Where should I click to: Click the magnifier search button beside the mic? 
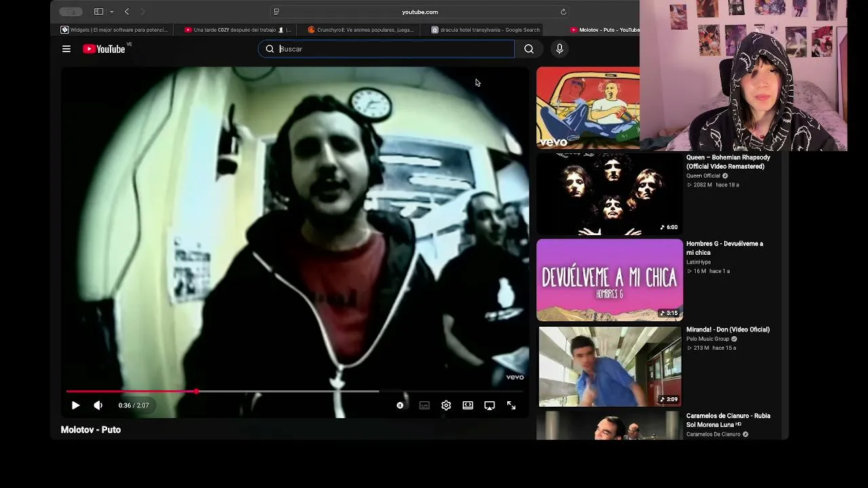tap(529, 49)
